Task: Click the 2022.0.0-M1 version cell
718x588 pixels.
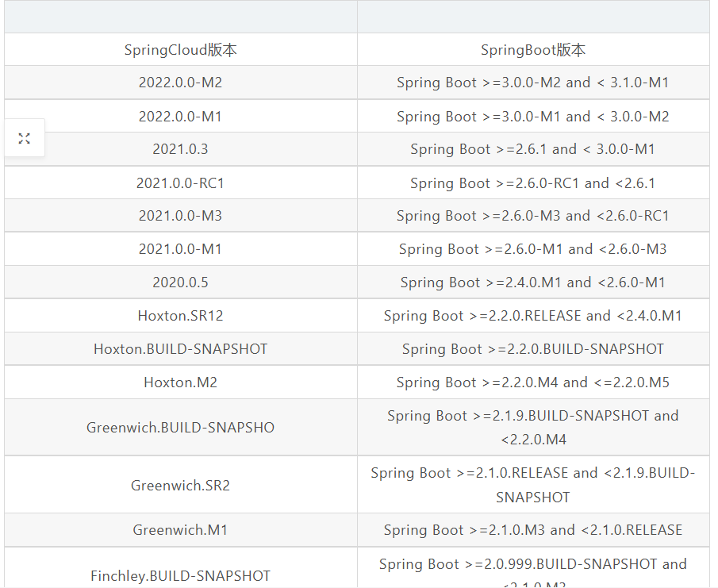Action: click(181, 117)
